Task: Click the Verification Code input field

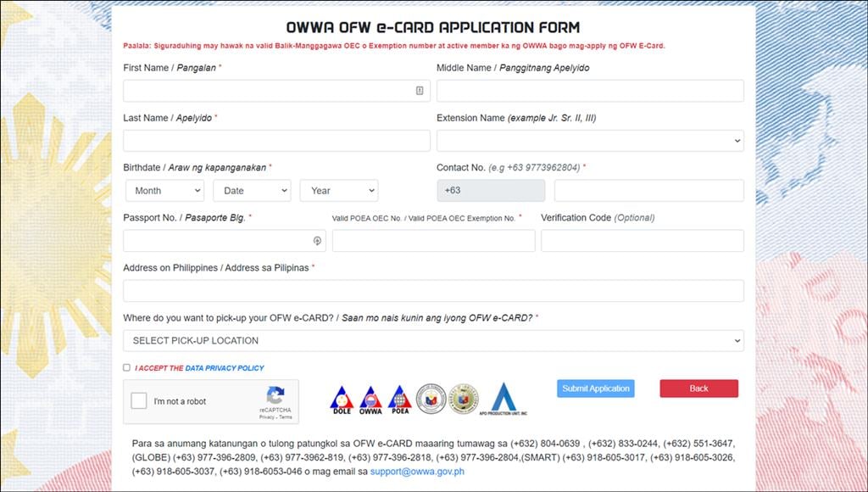Action: click(x=643, y=240)
